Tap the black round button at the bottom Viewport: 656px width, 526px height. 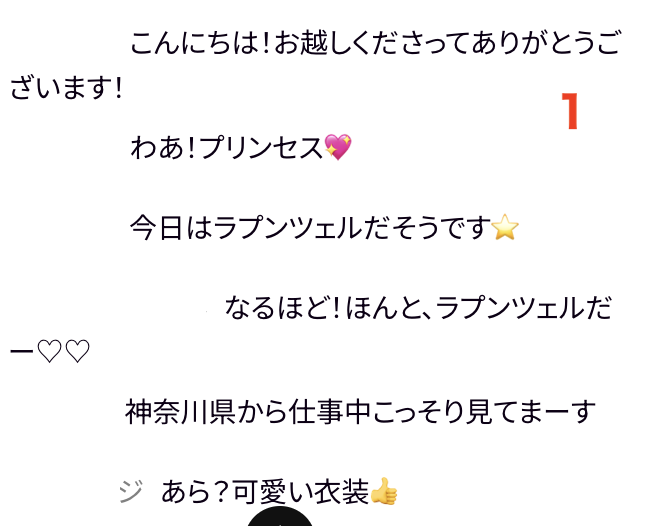click(279, 516)
